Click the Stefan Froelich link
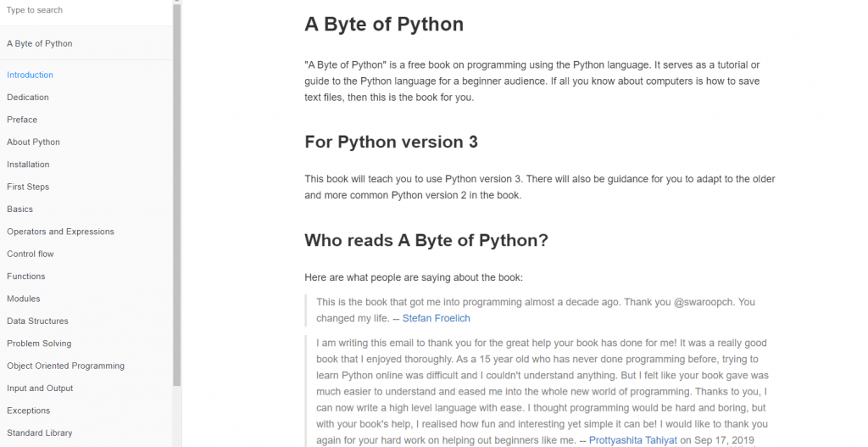 coord(437,318)
